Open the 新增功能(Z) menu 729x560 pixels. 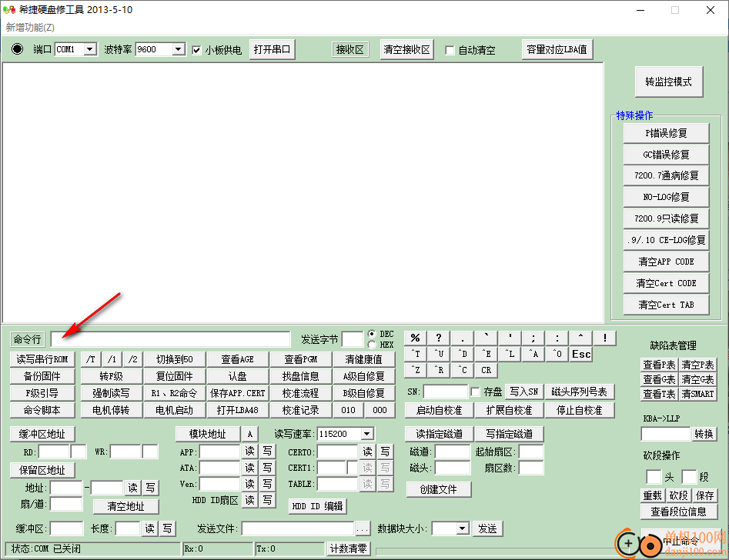30,28
